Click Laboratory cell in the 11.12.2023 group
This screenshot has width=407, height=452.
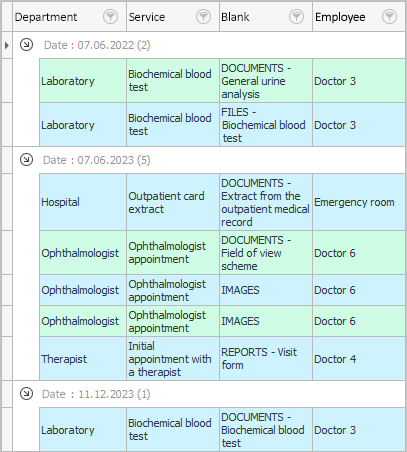[x=83, y=430]
